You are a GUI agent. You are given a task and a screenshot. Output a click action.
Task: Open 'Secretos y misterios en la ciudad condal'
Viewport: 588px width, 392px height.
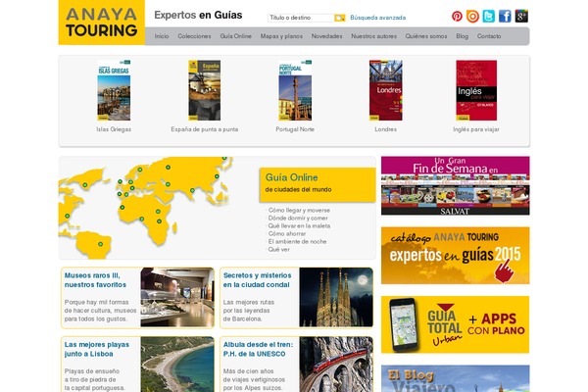click(x=257, y=280)
